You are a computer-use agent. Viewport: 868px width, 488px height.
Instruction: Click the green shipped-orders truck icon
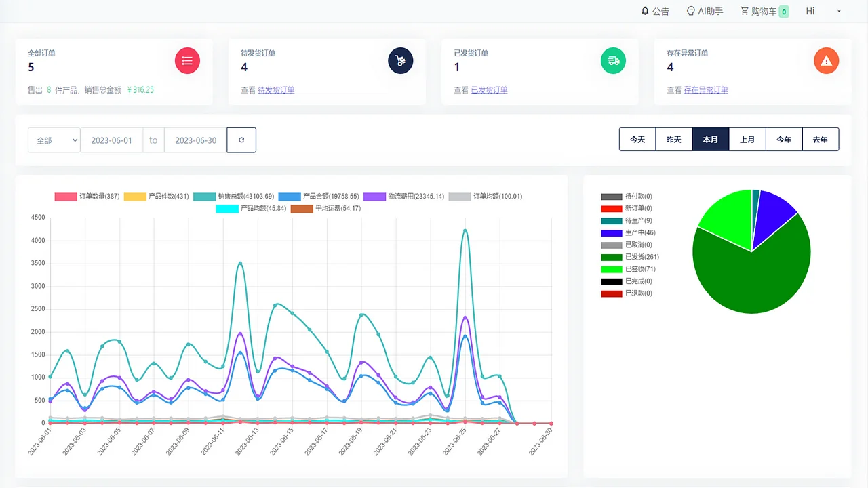tap(613, 61)
